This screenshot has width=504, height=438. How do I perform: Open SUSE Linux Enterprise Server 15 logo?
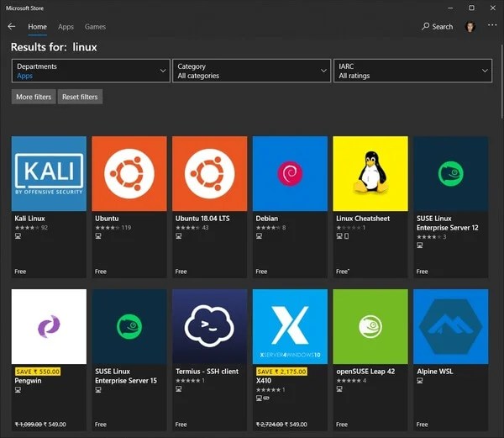tap(129, 327)
